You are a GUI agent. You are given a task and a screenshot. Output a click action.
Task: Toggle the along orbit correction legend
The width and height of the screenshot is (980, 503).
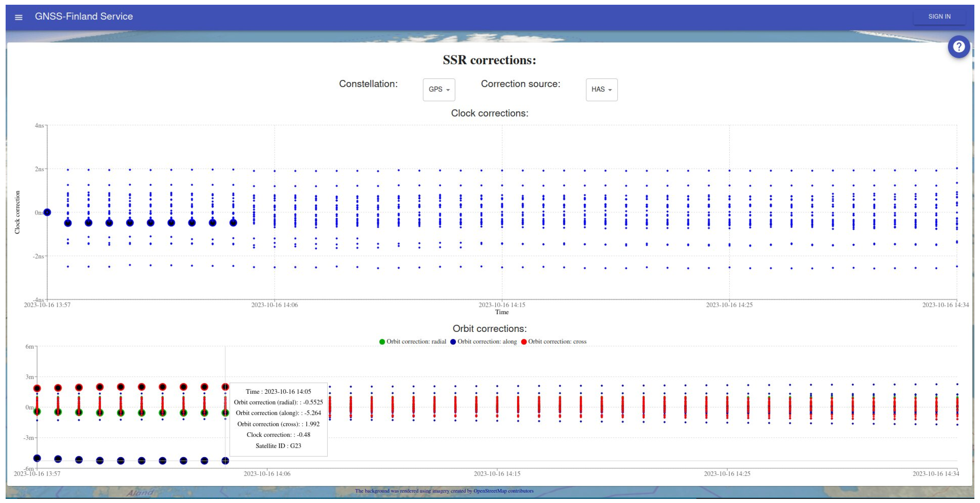tap(487, 342)
